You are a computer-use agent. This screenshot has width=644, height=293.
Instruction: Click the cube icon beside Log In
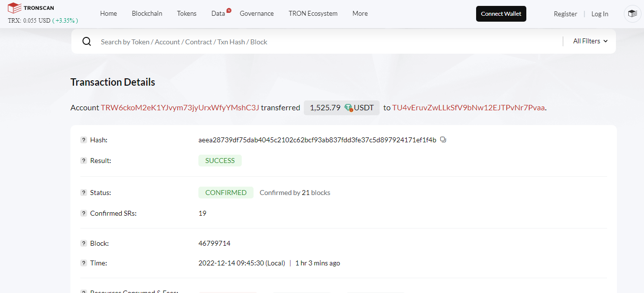click(x=632, y=14)
